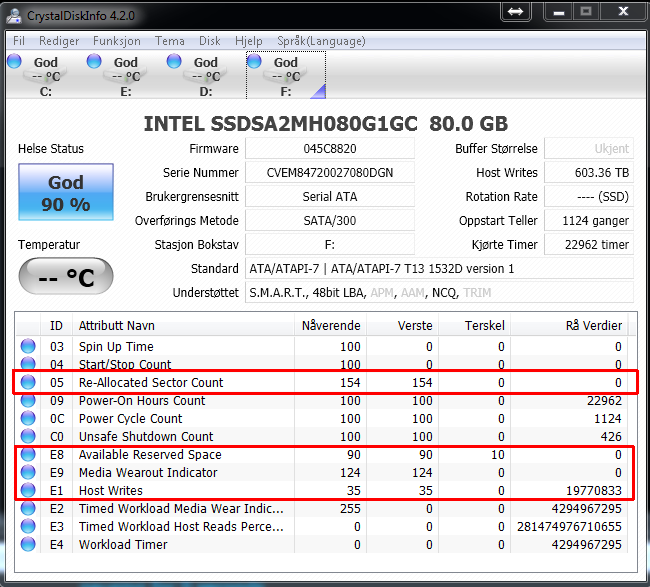650x587 pixels.
Task: Click the Verste column header
Action: click(x=402, y=325)
